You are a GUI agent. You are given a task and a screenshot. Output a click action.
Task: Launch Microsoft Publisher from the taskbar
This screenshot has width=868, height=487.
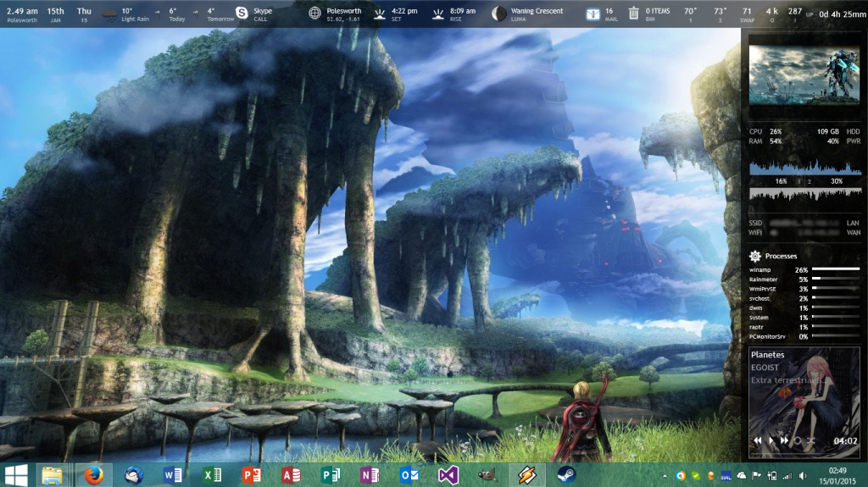[331, 475]
